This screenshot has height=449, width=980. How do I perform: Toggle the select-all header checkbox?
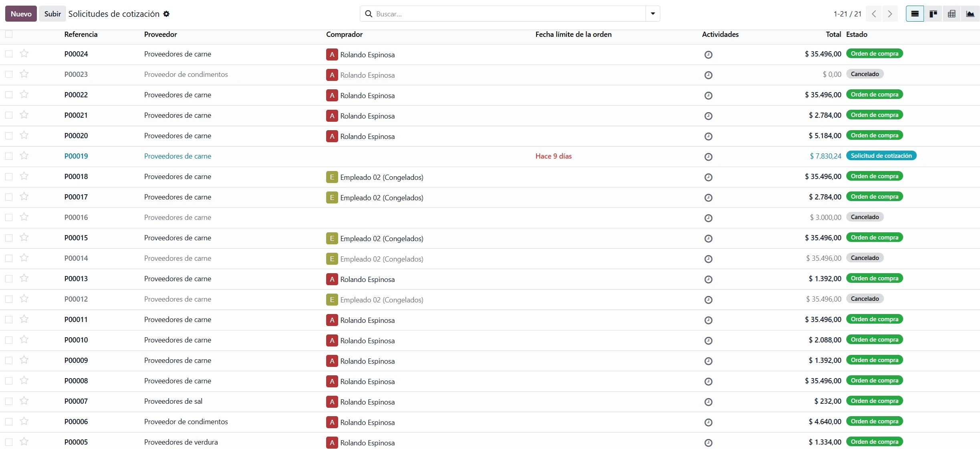pos(9,34)
